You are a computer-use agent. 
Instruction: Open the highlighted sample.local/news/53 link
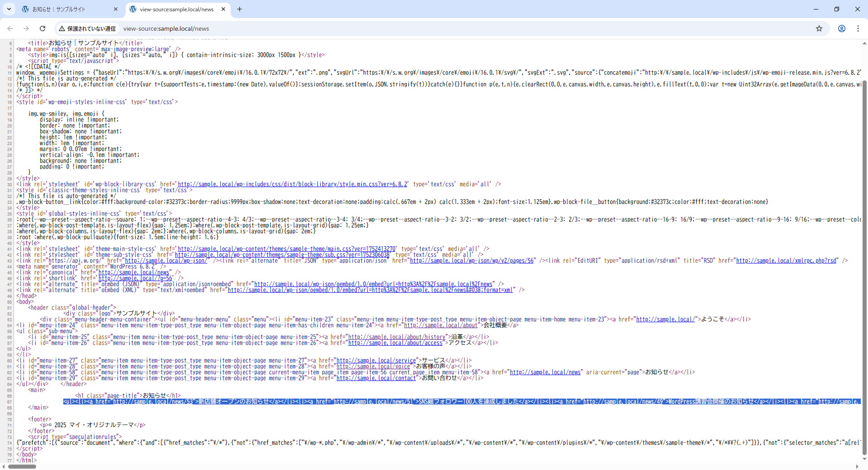pyautogui.click(x=154, y=402)
